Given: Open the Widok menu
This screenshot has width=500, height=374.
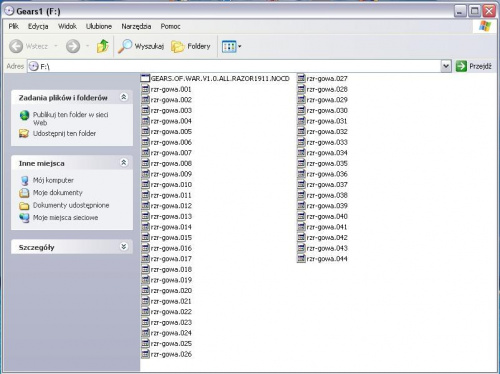Looking at the screenshot, I should 67,26.
